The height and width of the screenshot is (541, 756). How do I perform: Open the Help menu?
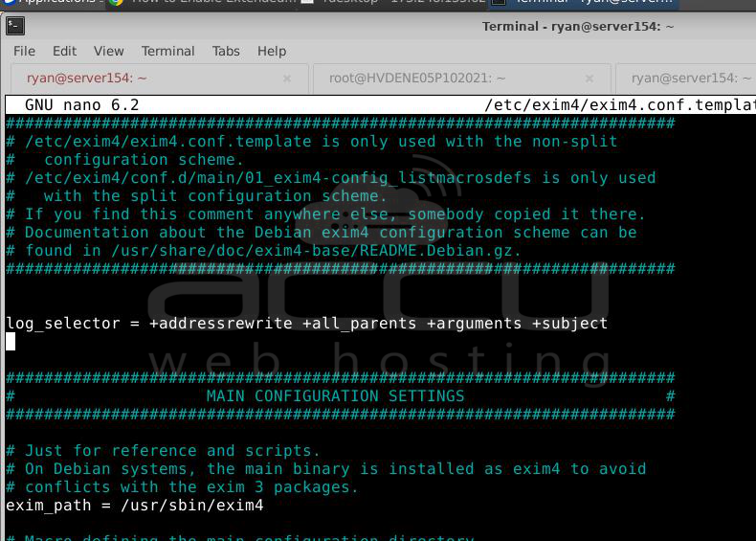[272, 51]
